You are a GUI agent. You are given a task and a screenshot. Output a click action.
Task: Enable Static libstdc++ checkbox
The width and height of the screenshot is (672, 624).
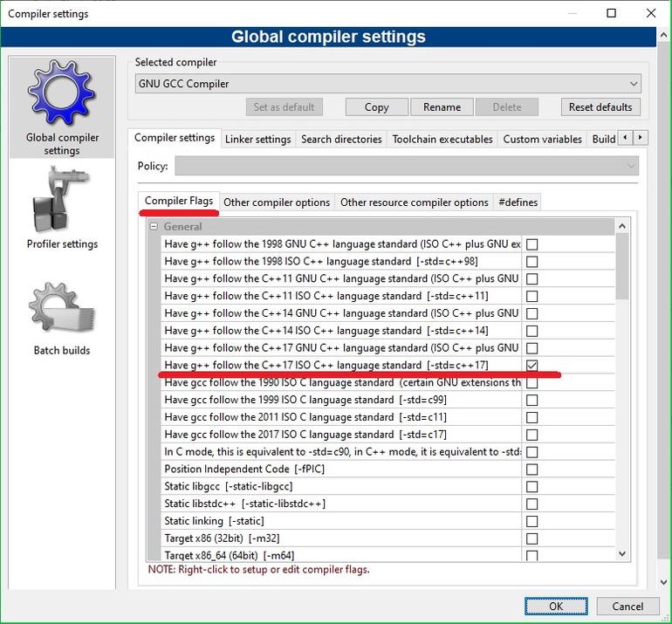[x=531, y=504]
